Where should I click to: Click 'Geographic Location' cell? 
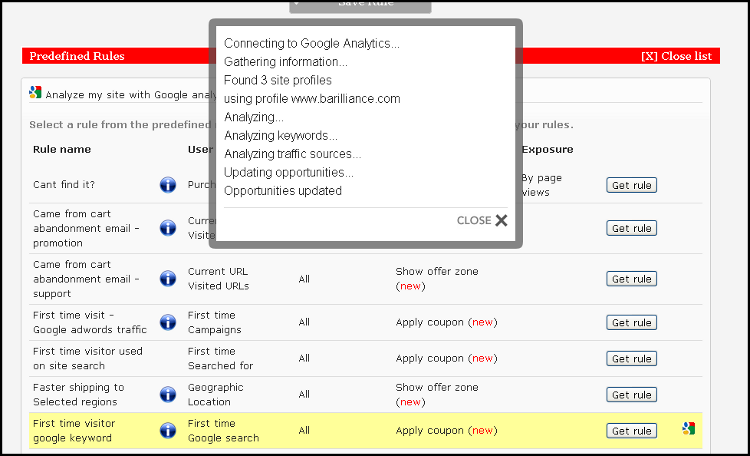point(216,394)
